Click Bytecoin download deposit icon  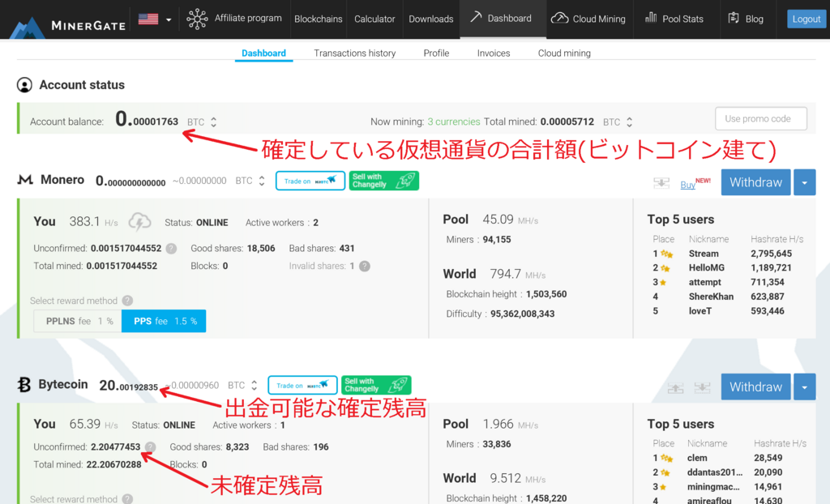[702, 388]
